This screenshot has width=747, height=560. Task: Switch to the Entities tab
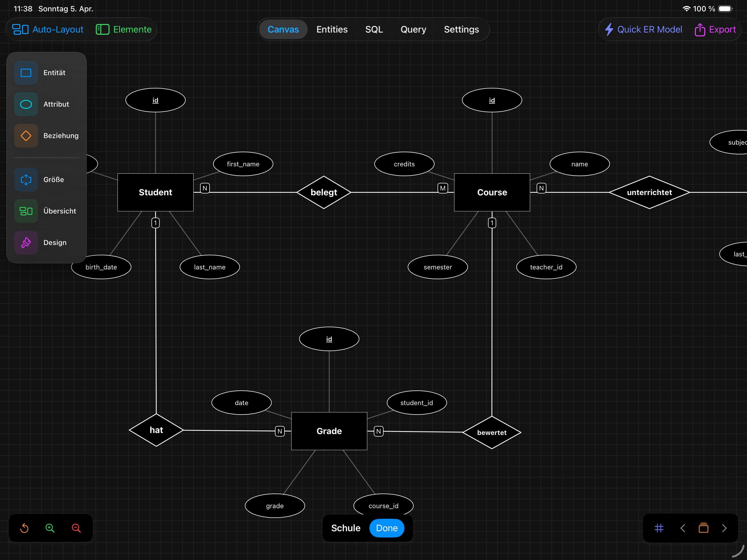point(332,29)
